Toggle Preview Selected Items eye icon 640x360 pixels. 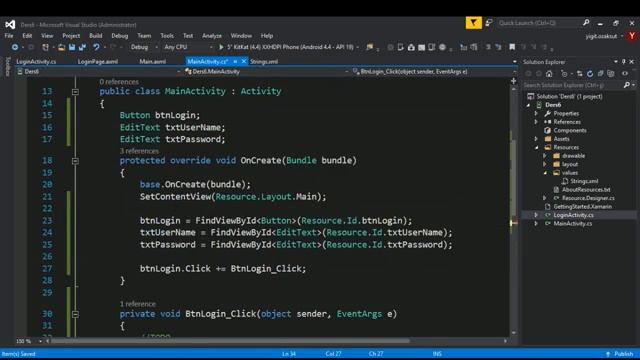(x=625, y=73)
